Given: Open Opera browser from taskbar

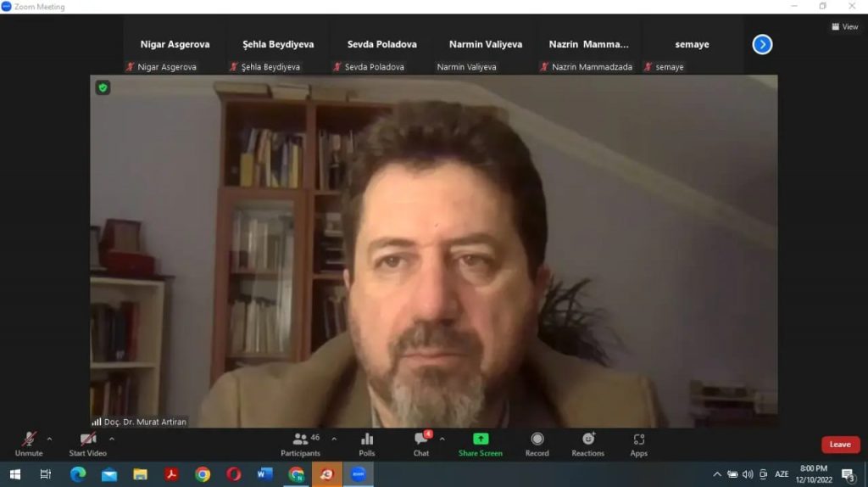Looking at the screenshot, I should (x=234, y=474).
